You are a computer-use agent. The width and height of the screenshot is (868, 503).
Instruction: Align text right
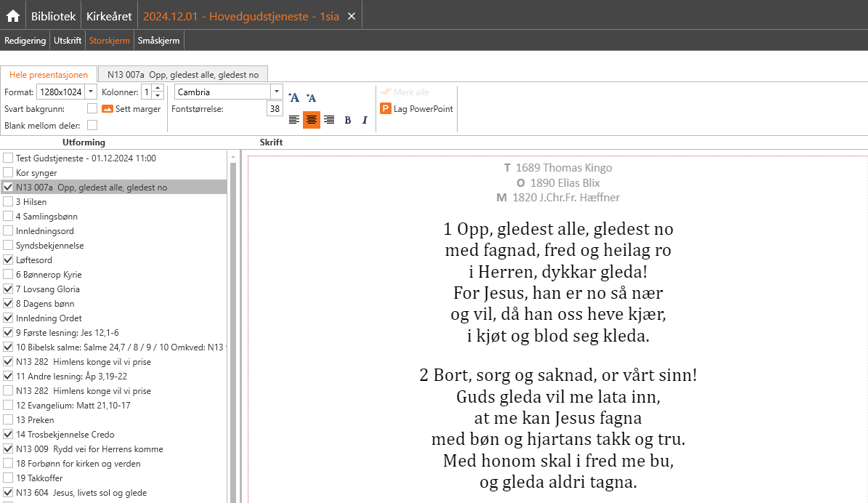[x=329, y=120]
